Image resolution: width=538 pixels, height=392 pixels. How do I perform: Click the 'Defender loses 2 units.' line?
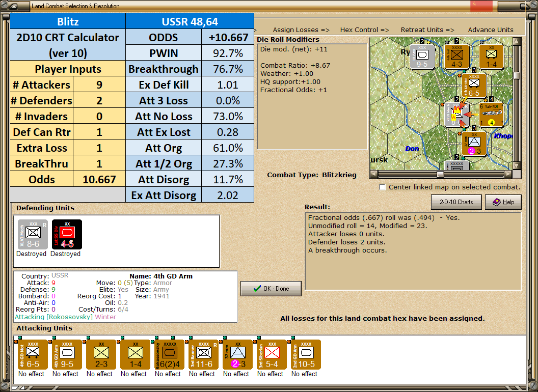(346, 242)
